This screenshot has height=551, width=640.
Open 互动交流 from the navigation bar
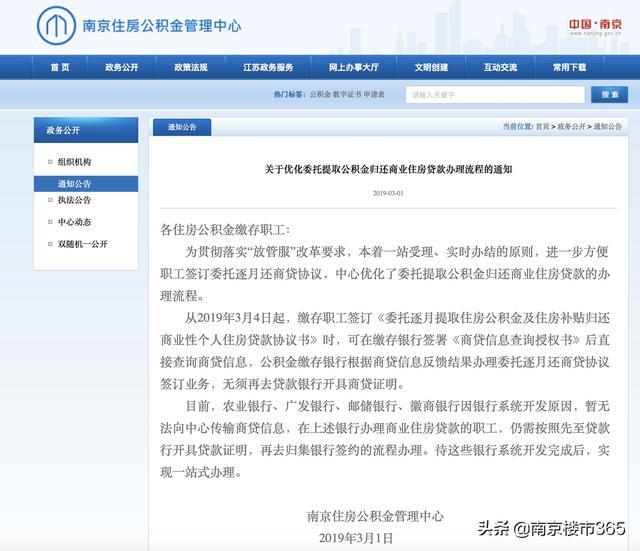coord(500,67)
